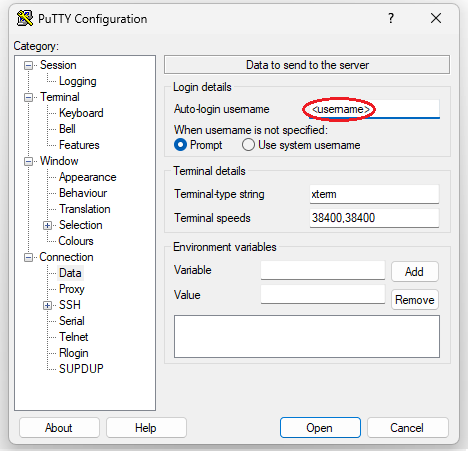Click the environment Value field
This screenshot has width=468, height=451.
(x=323, y=294)
